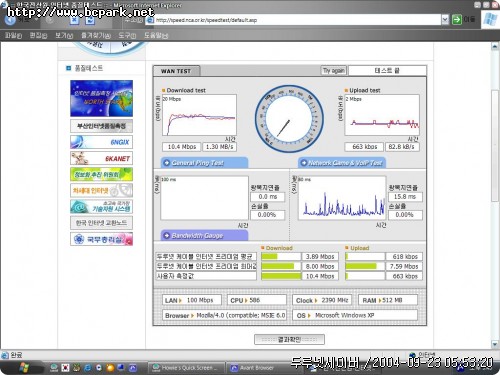Click the General Ping Test header
This screenshot has width=500, height=375.
[x=204, y=163]
